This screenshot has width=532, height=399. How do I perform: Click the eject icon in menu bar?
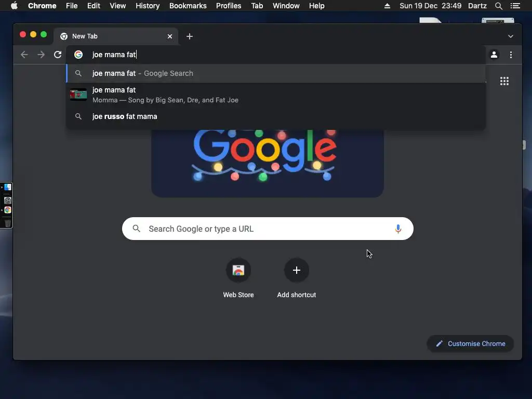coord(387,6)
